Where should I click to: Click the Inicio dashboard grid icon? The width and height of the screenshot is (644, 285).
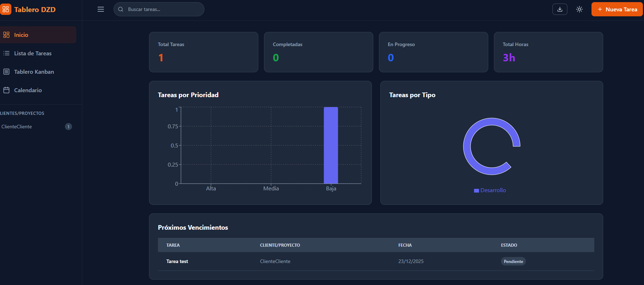(6, 35)
